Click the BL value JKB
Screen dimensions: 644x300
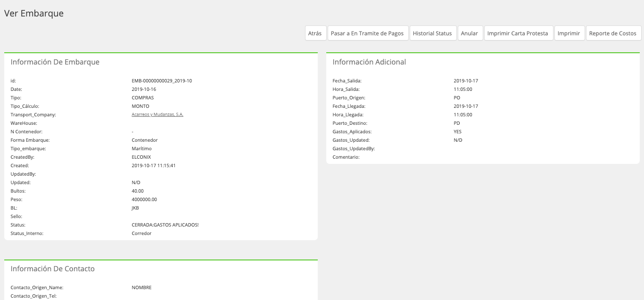[135, 208]
